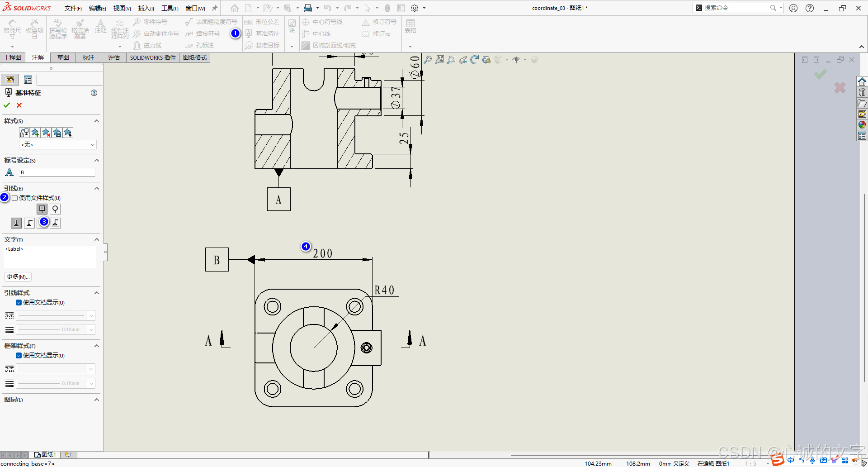
Task: Click the home icon in top toolbar
Action: click(234, 8)
